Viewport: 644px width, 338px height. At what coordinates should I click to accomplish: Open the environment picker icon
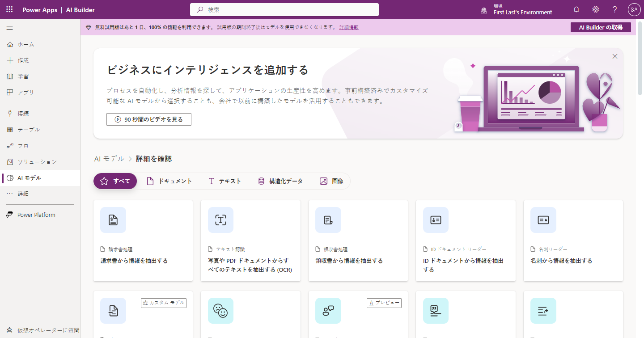pos(484,10)
